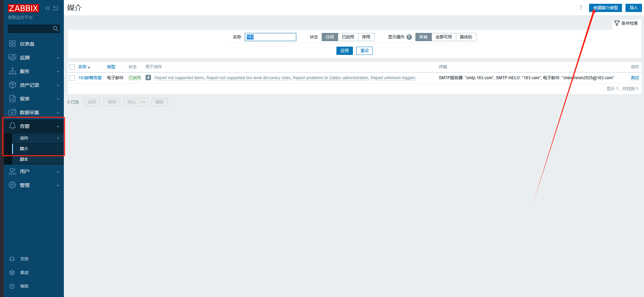The image size is (644, 297).
Task: Click the 服务 services icon
Action: [x=12, y=71]
